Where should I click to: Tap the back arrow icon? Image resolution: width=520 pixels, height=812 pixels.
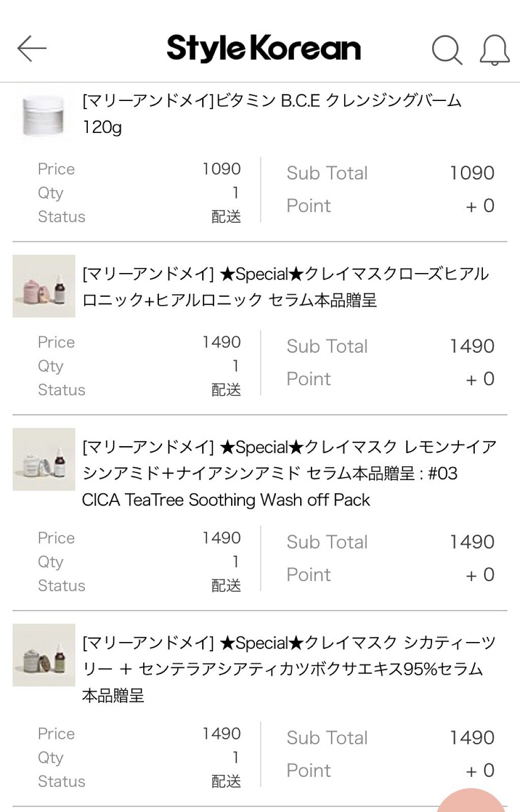31,49
